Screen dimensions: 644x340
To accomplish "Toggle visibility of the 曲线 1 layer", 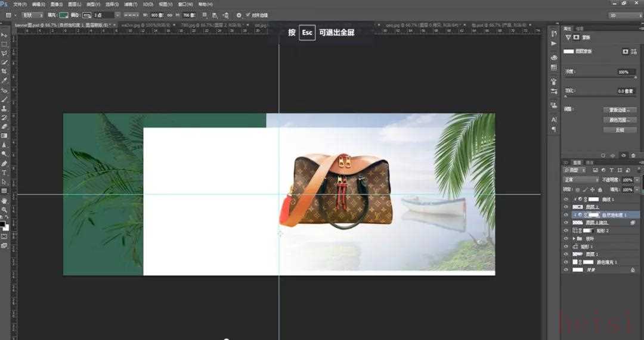I will tap(565, 199).
